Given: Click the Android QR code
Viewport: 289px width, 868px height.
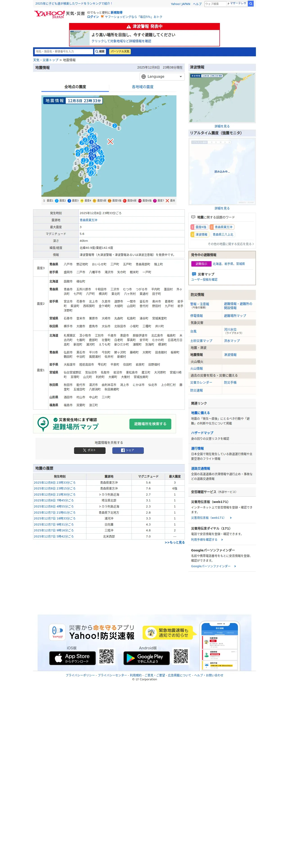Looking at the screenshot, I should 181,656.
